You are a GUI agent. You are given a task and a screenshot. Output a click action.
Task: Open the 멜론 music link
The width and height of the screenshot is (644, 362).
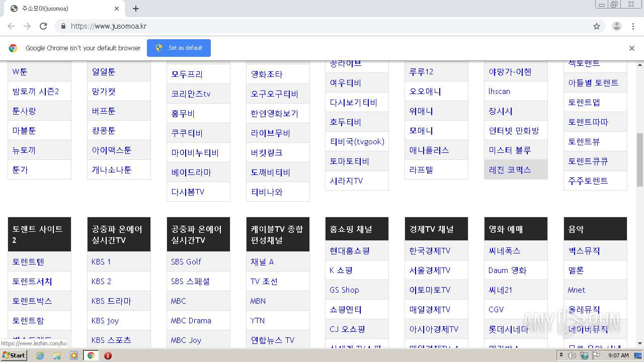(x=576, y=270)
